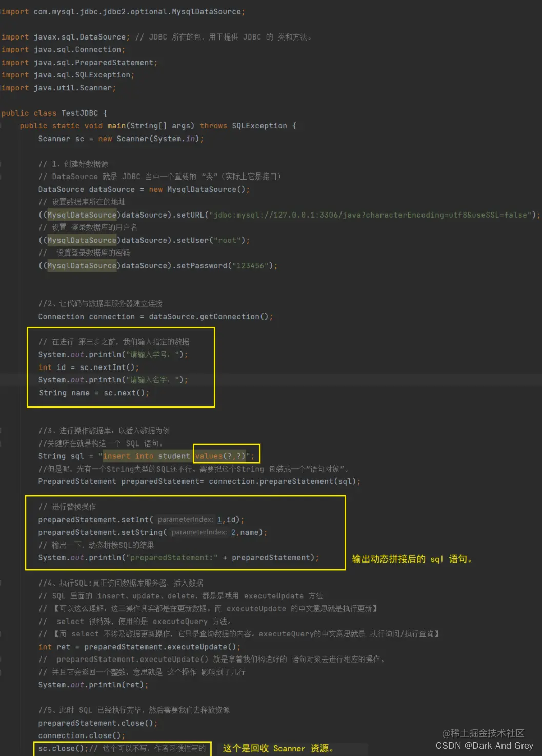Click the import java.util.Scanner line
This screenshot has height=756, width=542.
(x=58, y=88)
